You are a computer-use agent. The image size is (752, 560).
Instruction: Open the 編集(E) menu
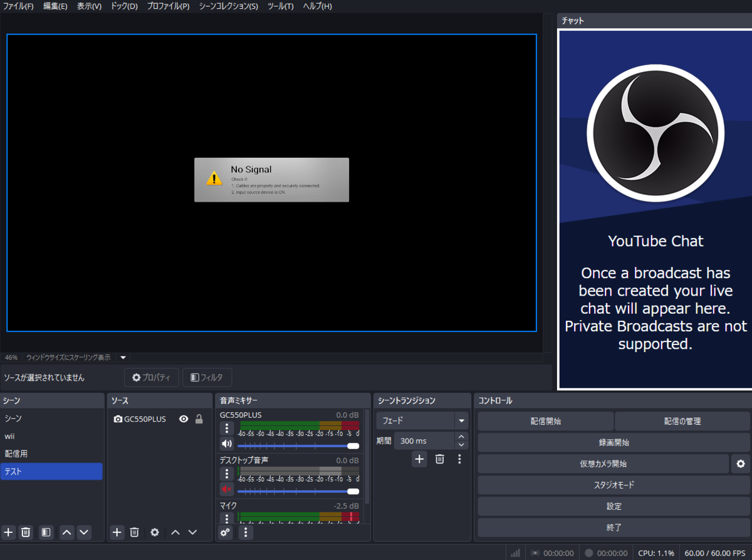coord(55,6)
